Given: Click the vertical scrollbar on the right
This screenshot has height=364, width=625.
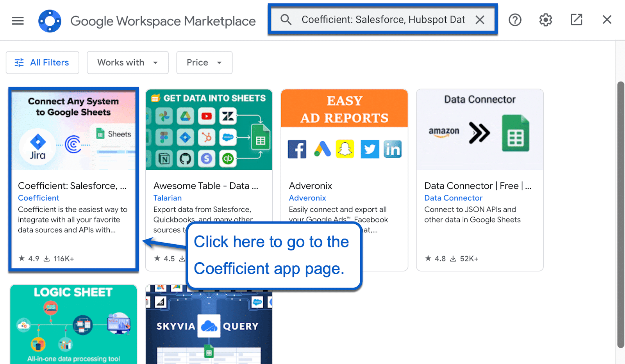Looking at the screenshot, I should point(621,215).
